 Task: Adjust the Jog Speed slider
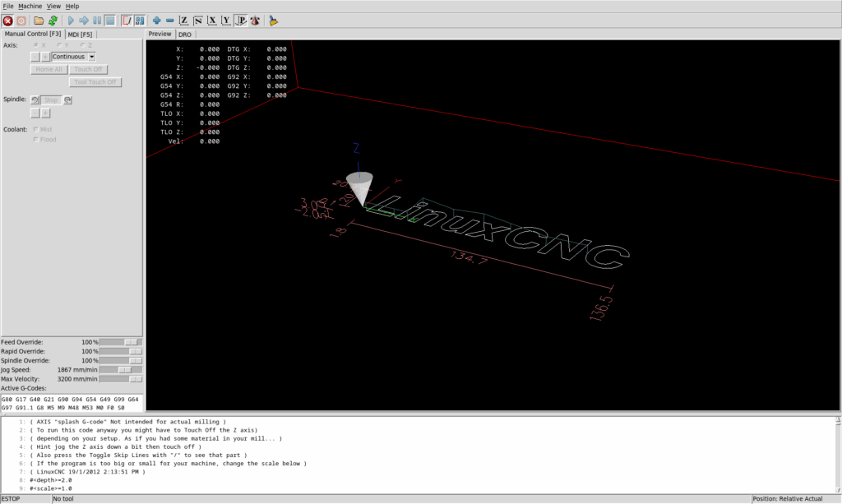[124, 370]
